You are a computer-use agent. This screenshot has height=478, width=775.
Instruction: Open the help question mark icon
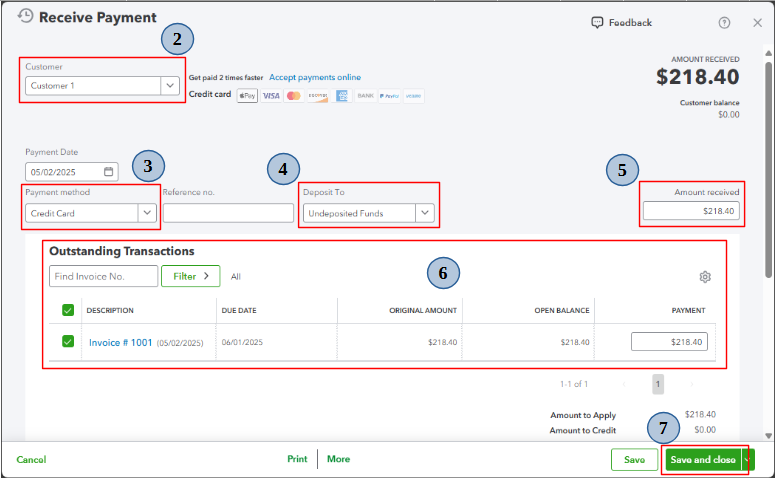(x=724, y=23)
